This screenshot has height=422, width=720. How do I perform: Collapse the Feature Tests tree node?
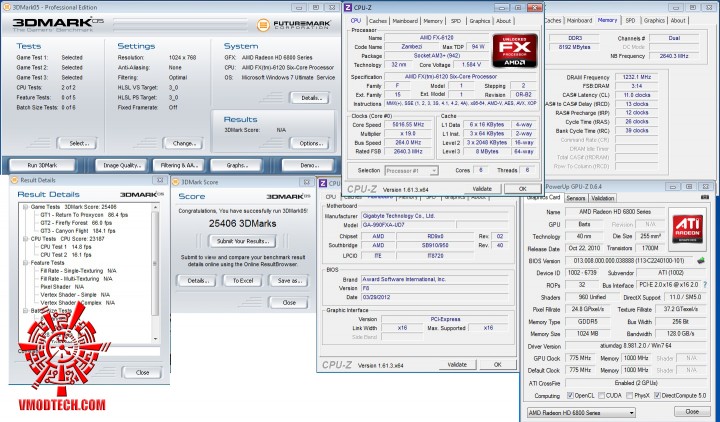click(26, 263)
